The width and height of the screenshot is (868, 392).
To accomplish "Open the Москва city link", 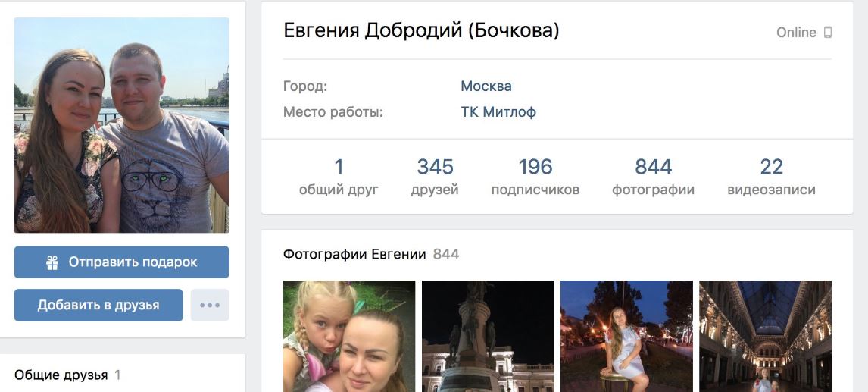I will (486, 86).
